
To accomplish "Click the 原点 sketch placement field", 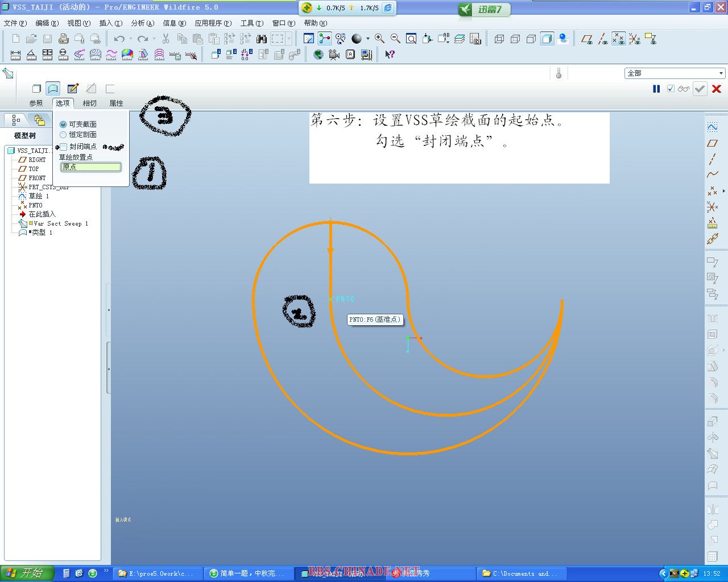I will point(91,167).
